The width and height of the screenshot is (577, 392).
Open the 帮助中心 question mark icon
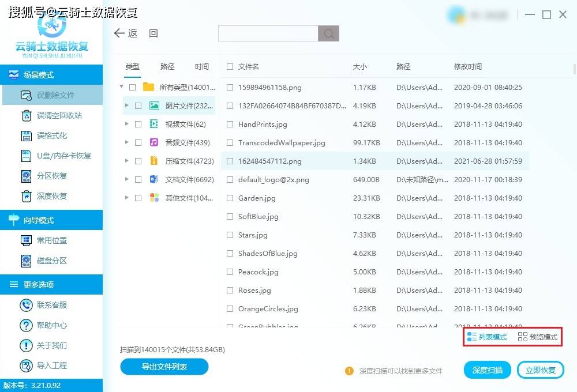click(x=26, y=326)
